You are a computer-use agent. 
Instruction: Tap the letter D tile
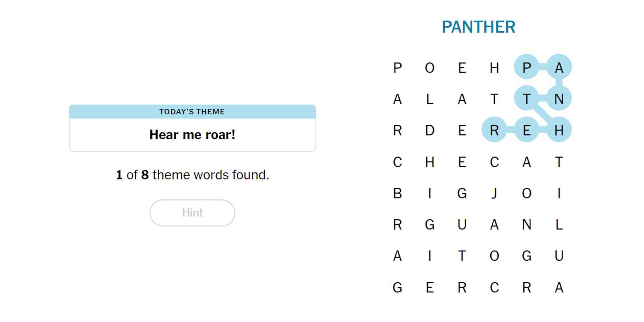[430, 130]
